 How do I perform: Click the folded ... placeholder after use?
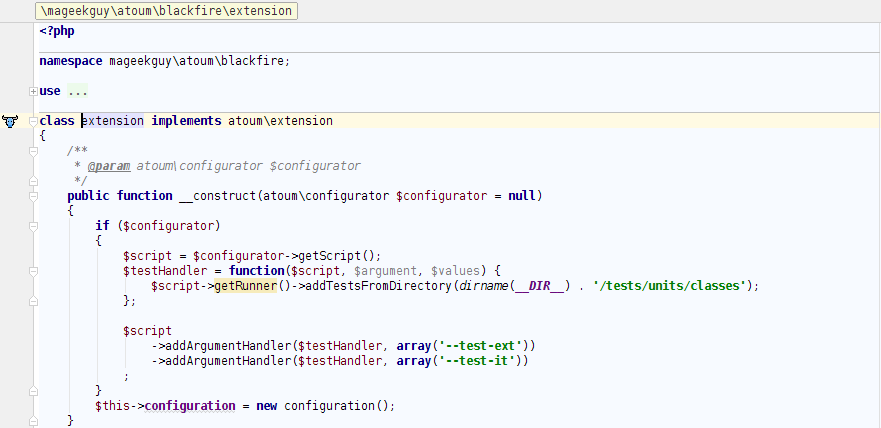78,91
